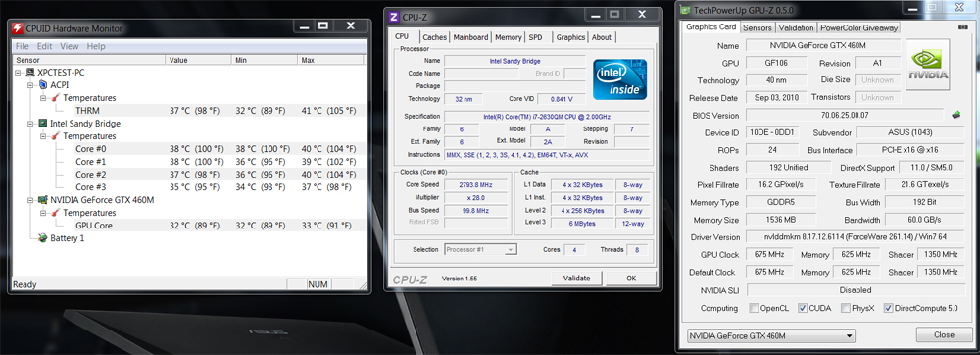This screenshot has width=980, height=355.
Task: Open the Help menu in Hardware Monitor
Action: (x=96, y=46)
